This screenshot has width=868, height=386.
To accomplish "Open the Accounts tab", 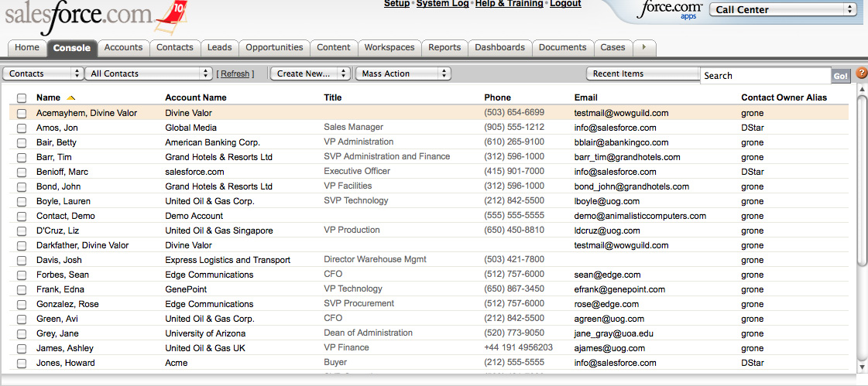I will [x=123, y=47].
